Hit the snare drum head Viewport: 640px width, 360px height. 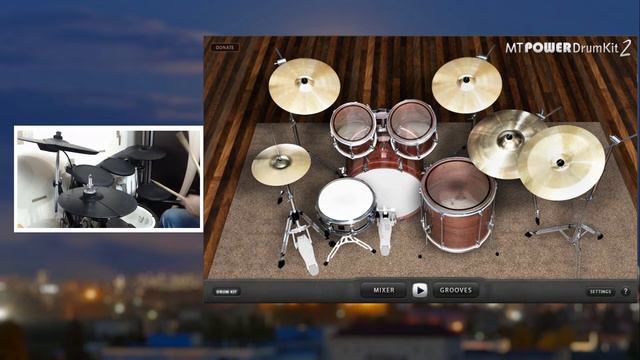(x=346, y=200)
